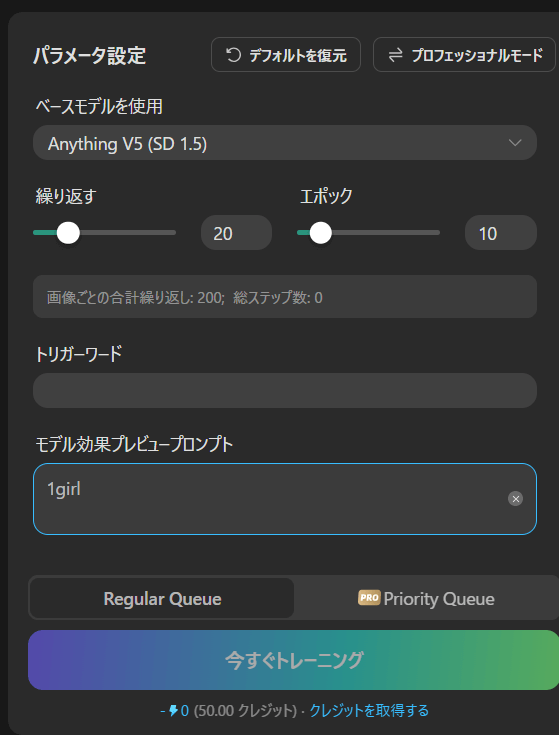Click the lightning bolt credit icon

point(174,711)
